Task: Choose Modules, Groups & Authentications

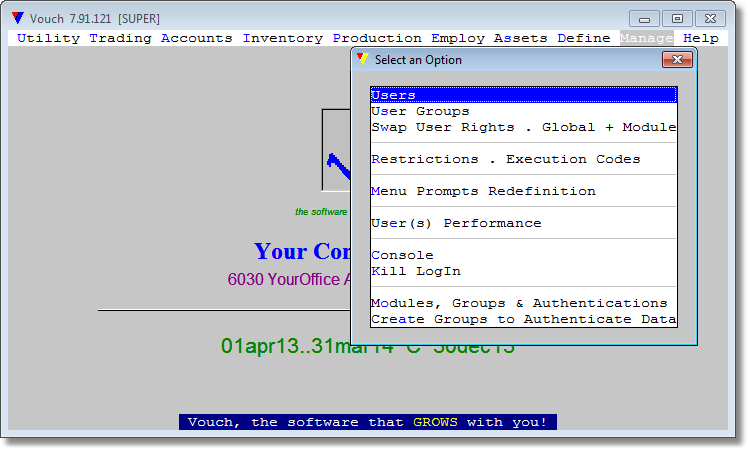Action: (x=523, y=303)
